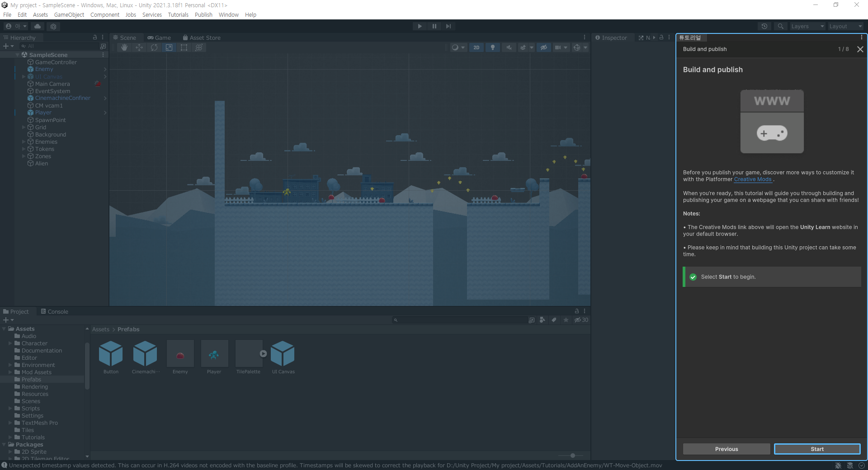This screenshot has height=470, width=868.
Task: Select the Main Camera object
Action: click(x=52, y=84)
